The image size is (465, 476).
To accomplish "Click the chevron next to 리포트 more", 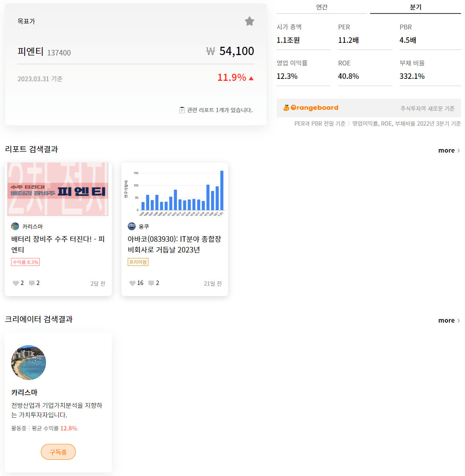I will point(459,151).
